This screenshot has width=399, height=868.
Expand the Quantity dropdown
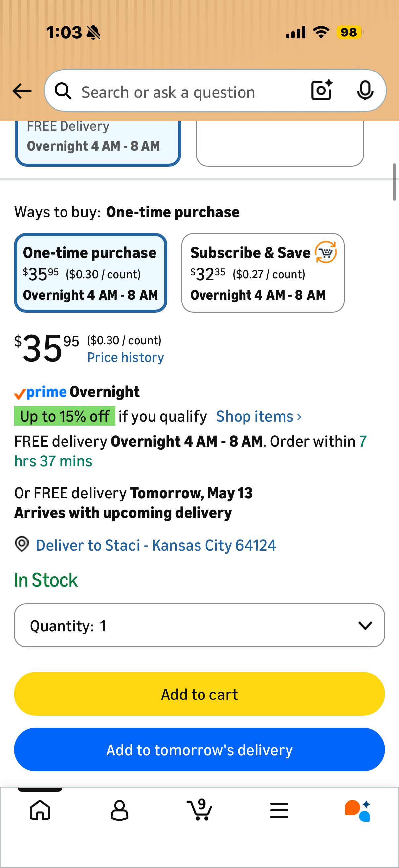click(199, 625)
